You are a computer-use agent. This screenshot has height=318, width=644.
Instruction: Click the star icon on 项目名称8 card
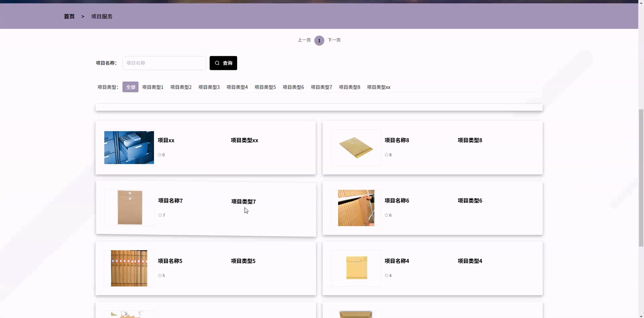pos(386,155)
